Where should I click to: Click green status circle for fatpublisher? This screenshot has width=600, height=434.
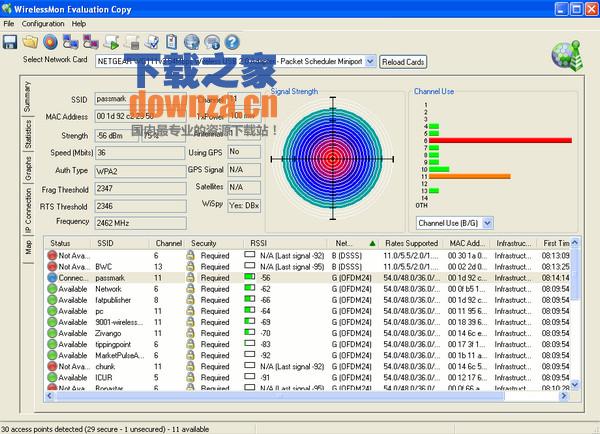[52, 300]
